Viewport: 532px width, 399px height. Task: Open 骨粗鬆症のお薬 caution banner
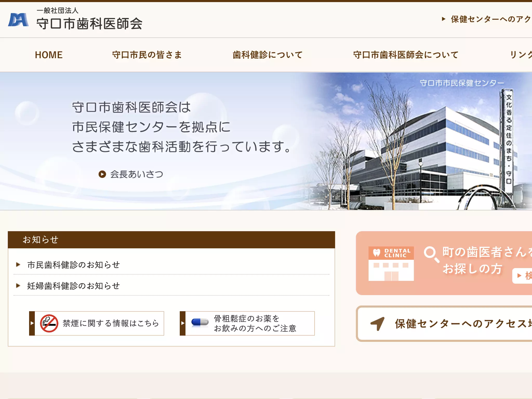coord(247,323)
